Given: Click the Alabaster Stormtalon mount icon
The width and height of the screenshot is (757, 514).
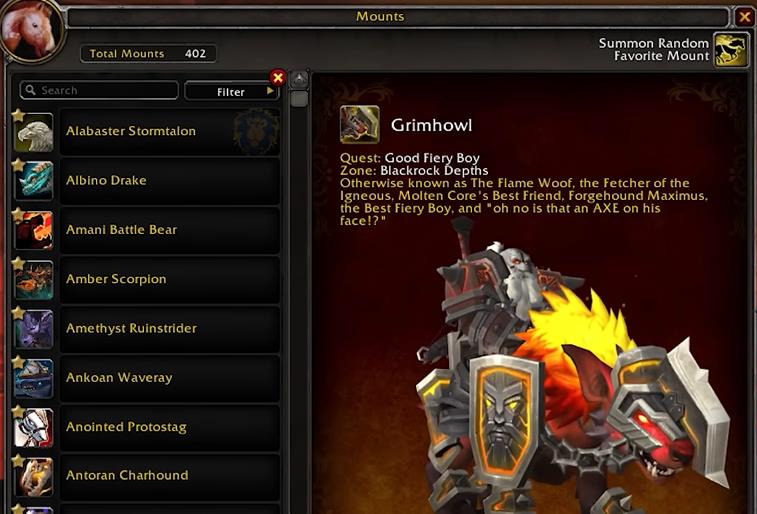Looking at the screenshot, I should (34, 133).
